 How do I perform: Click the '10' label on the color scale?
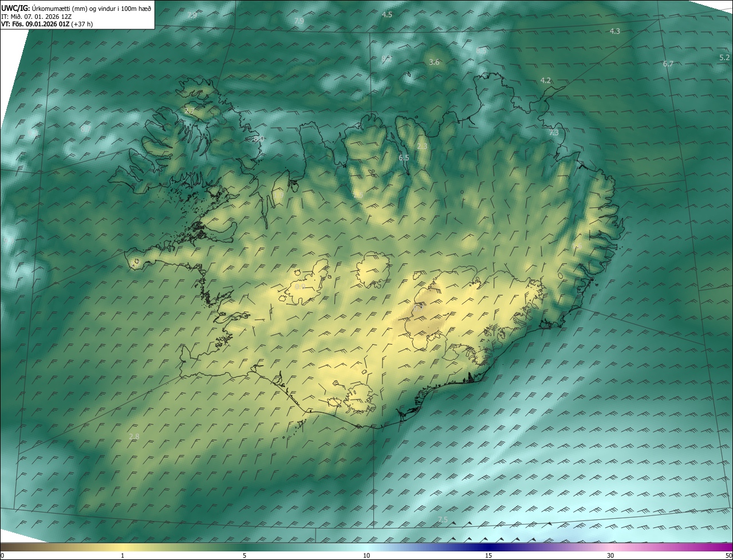tap(366, 555)
